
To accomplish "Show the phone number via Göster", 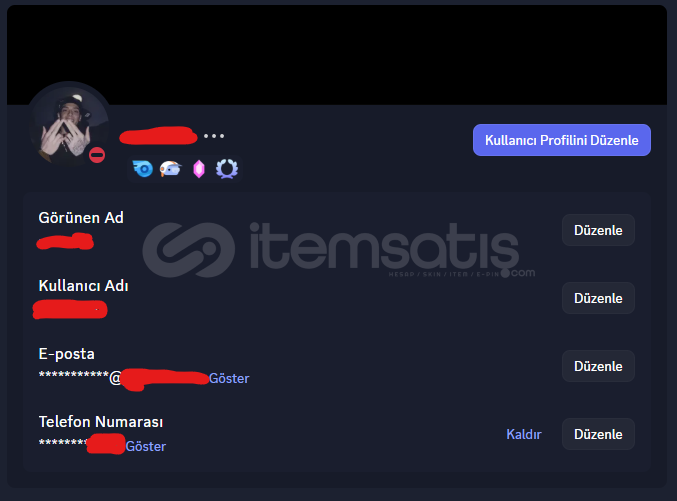I will (x=146, y=446).
